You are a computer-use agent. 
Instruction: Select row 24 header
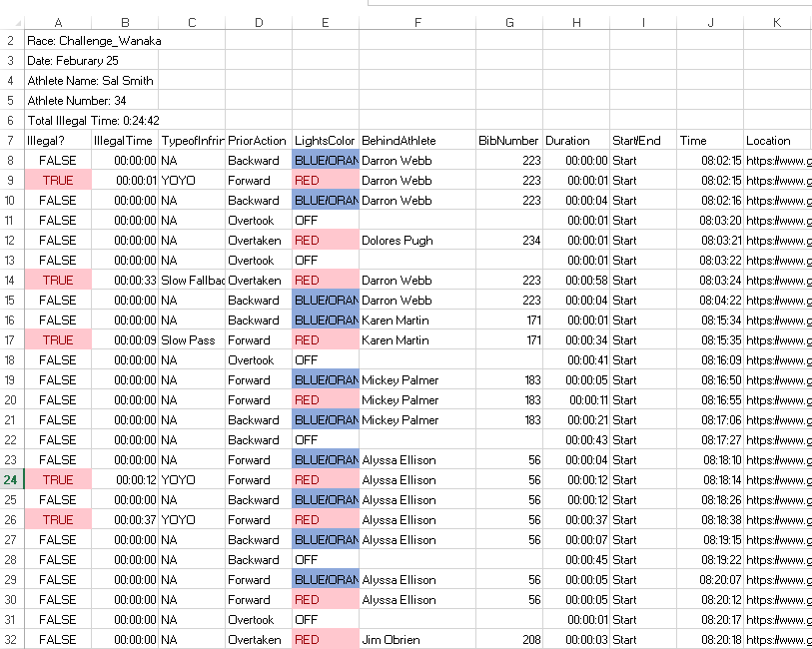click(11, 480)
